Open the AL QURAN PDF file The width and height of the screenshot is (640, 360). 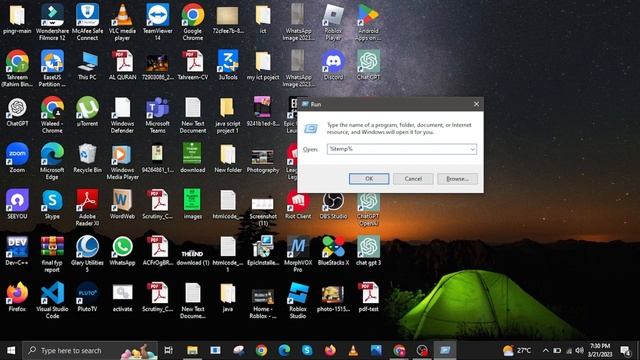[x=122, y=65]
